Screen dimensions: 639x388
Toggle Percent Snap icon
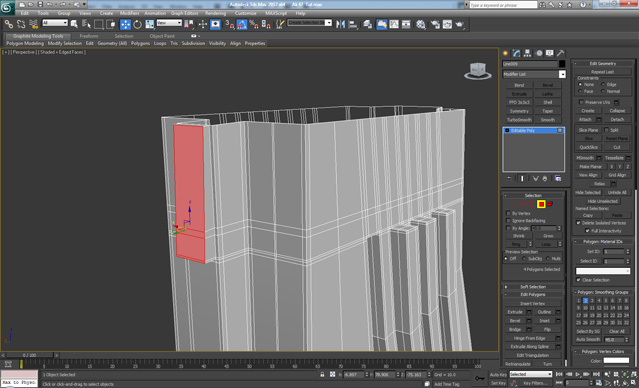(253, 24)
